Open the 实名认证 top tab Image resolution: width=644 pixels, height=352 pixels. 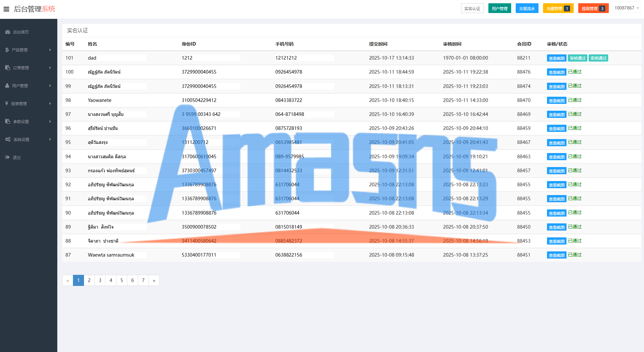(x=472, y=8)
